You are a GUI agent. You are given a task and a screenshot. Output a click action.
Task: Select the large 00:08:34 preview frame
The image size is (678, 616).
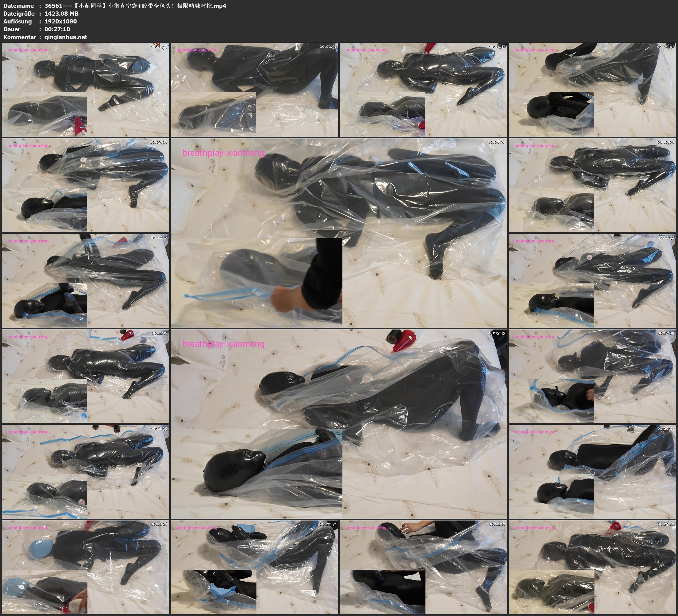click(x=339, y=233)
